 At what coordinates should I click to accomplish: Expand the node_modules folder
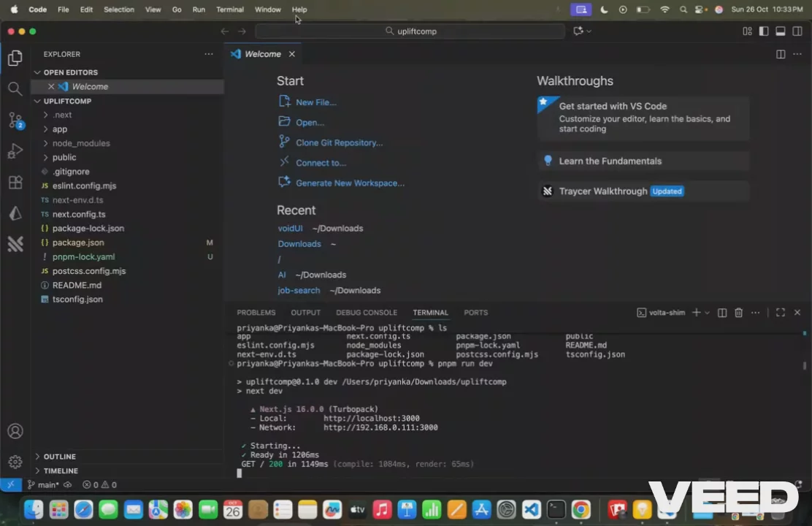[81, 143]
